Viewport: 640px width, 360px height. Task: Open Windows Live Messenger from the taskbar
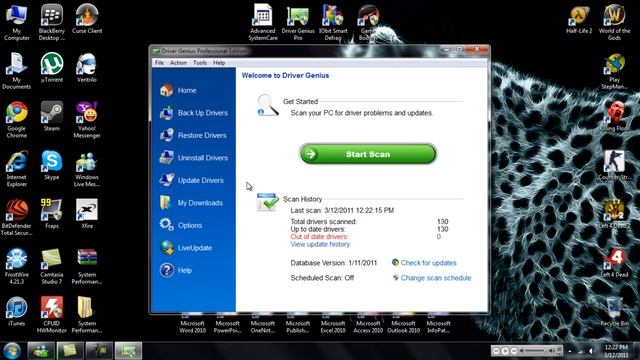[x=40, y=351]
